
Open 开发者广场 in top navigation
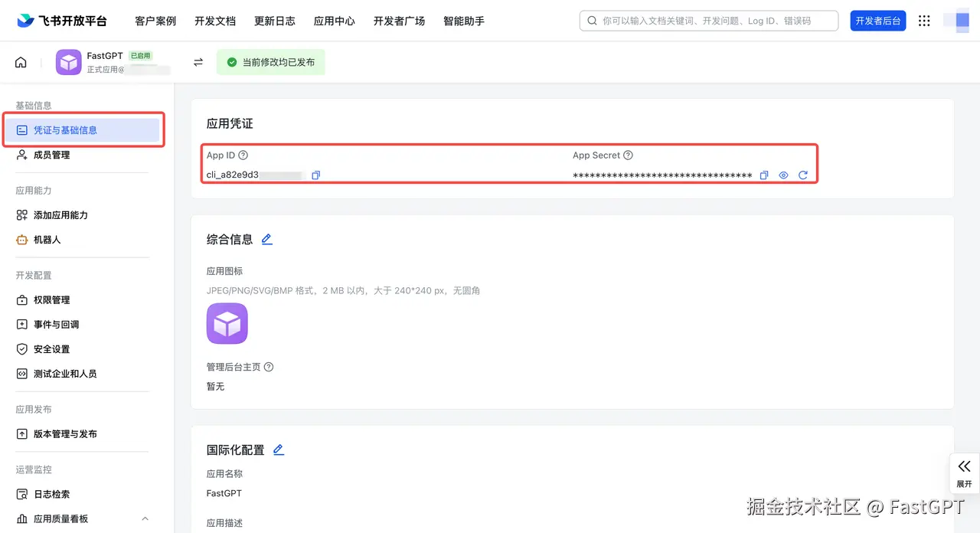tap(399, 21)
